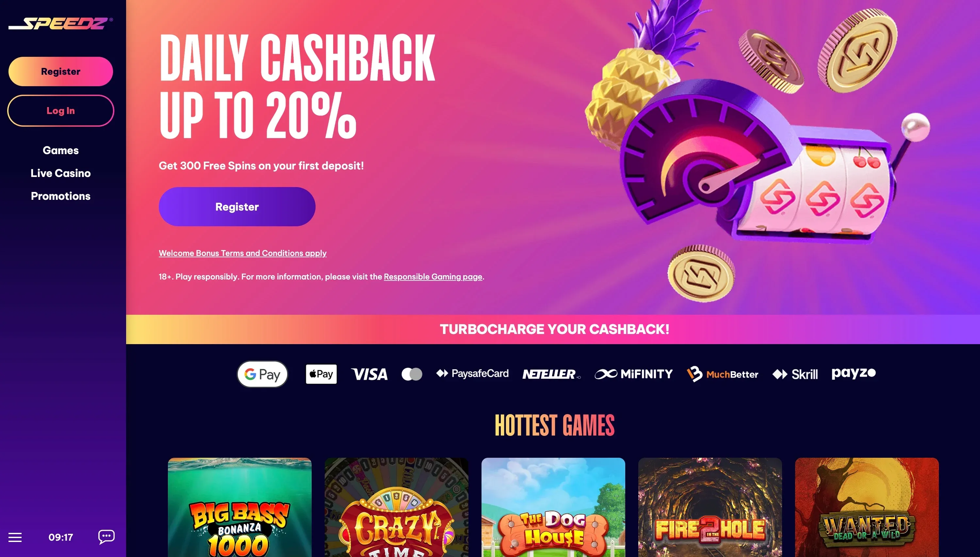Open the Games menu item

tap(60, 150)
